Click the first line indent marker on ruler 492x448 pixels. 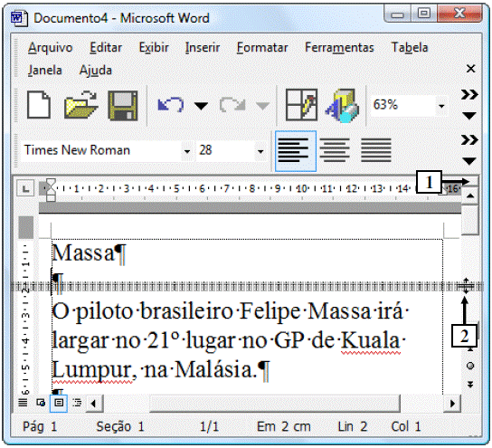click(x=51, y=183)
